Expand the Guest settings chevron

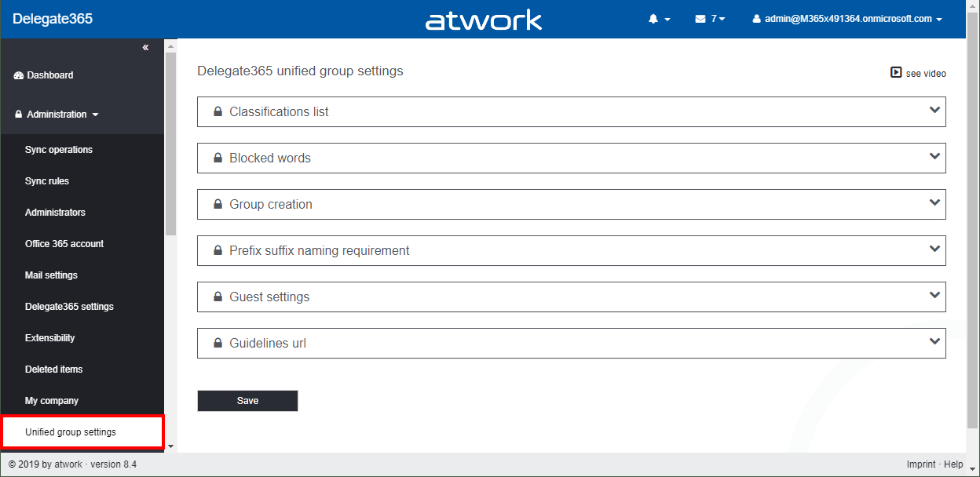(934, 295)
